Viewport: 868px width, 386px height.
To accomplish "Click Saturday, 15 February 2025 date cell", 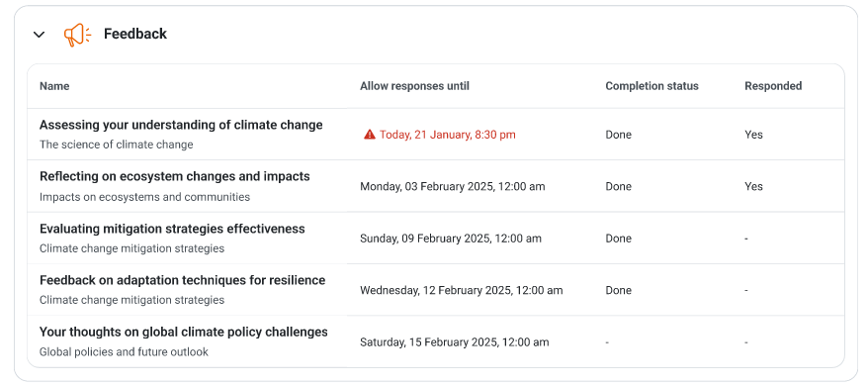I will [455, 342].
